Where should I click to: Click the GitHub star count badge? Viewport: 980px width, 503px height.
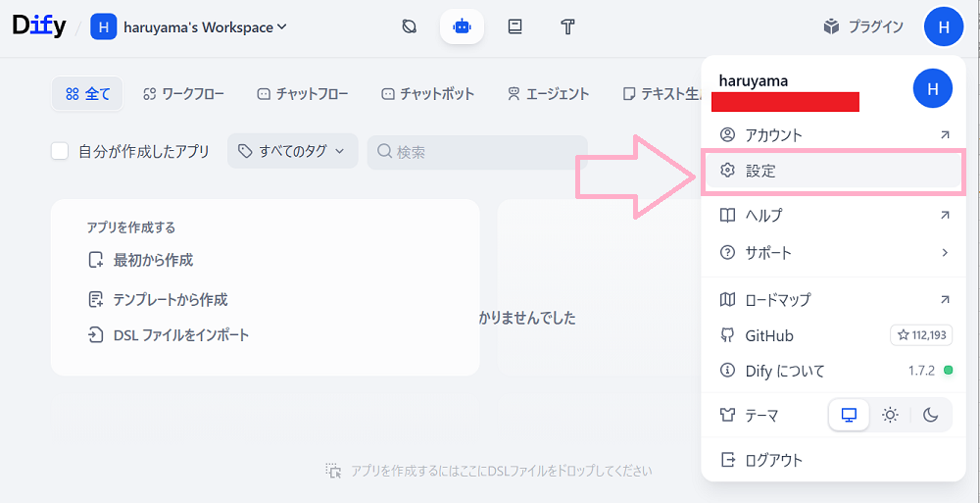pos(920,335)
